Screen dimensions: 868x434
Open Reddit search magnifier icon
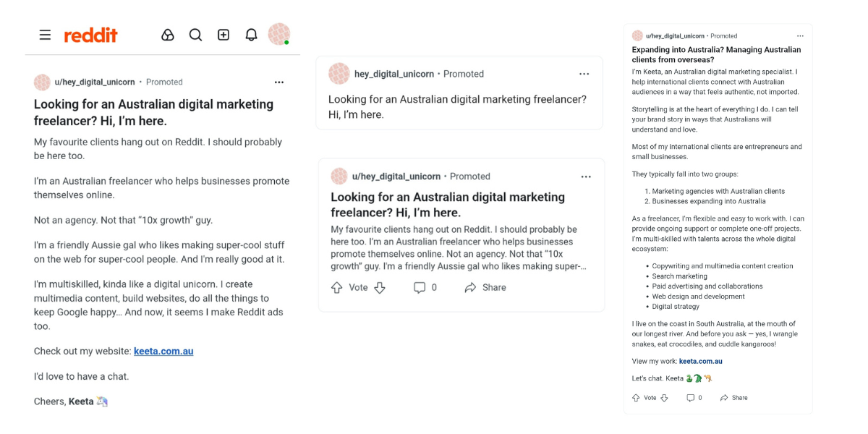[x=195, y=35]
